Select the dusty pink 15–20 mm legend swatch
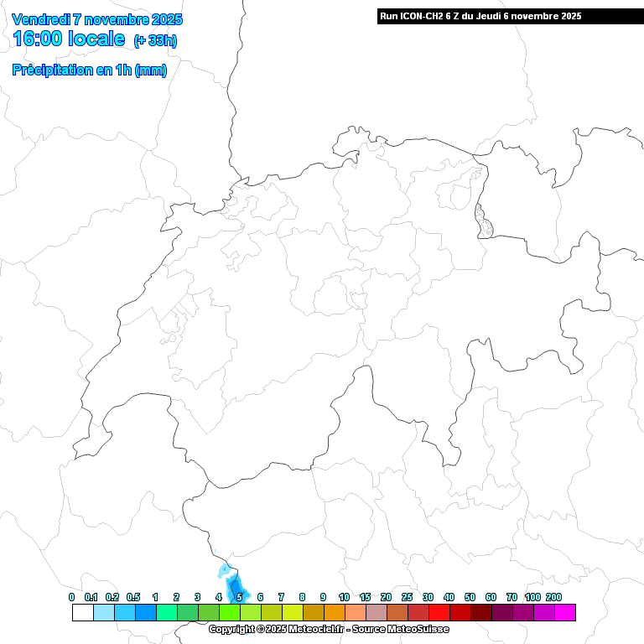The image size is (644, 644). point(376,613)
